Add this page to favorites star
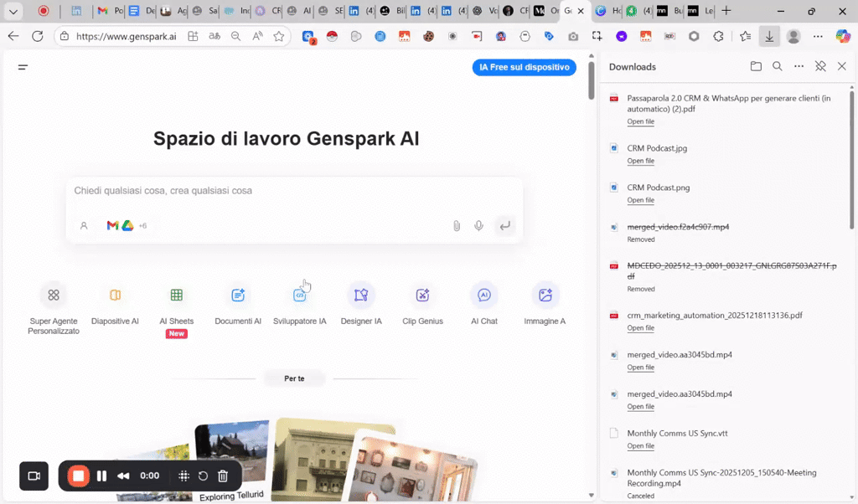 point(279,36)
